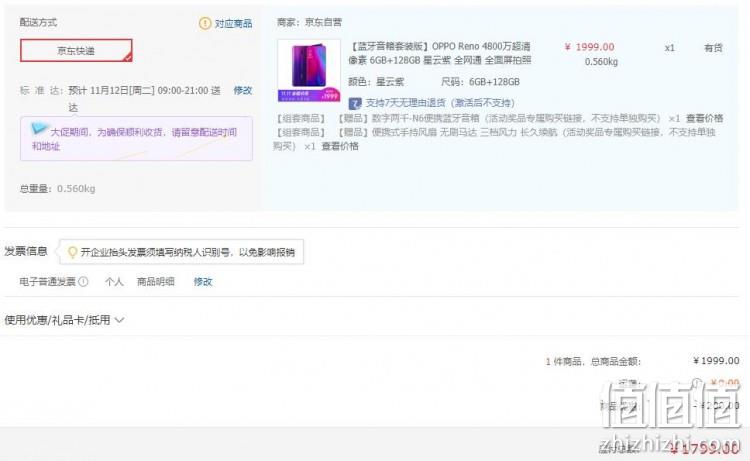The height and width of the screenshot is (461, 750).
Task: Click 支持7天无理由退货 text
Action: pyautogui.click(x=440, y=103)
